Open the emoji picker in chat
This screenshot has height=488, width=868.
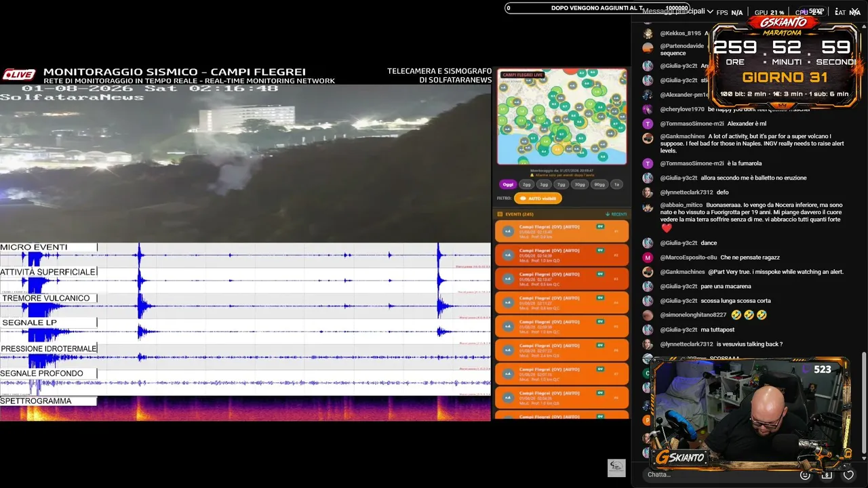pyautogui.click(x=806, y=474)
